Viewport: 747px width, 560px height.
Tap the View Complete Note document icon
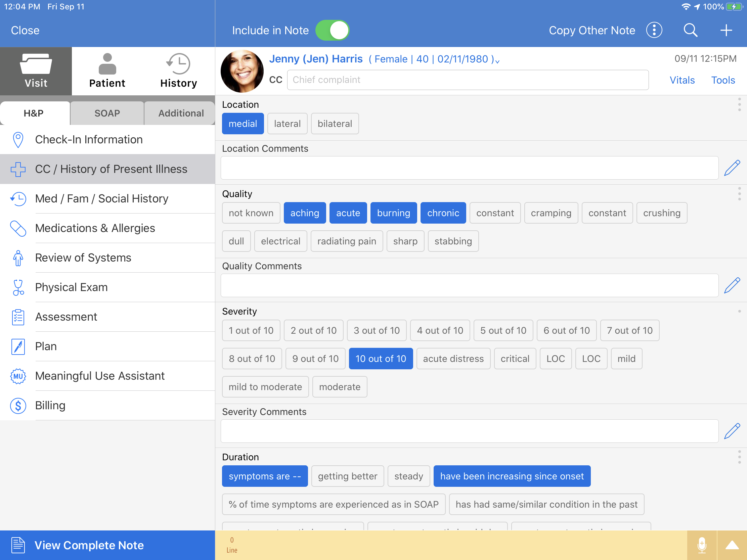[x=18, y=545]
